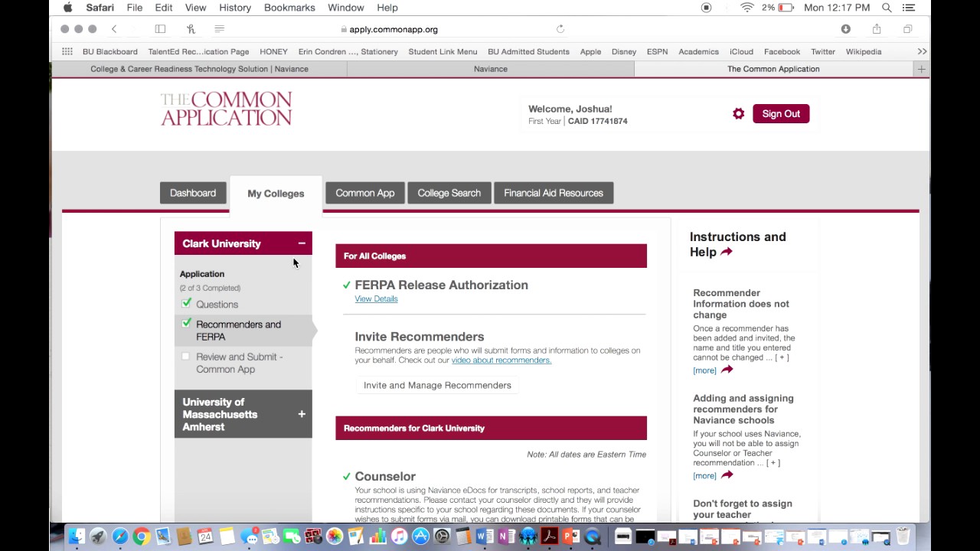Collapse the Clark University section
980x551 pixels.
pos(302,243)
